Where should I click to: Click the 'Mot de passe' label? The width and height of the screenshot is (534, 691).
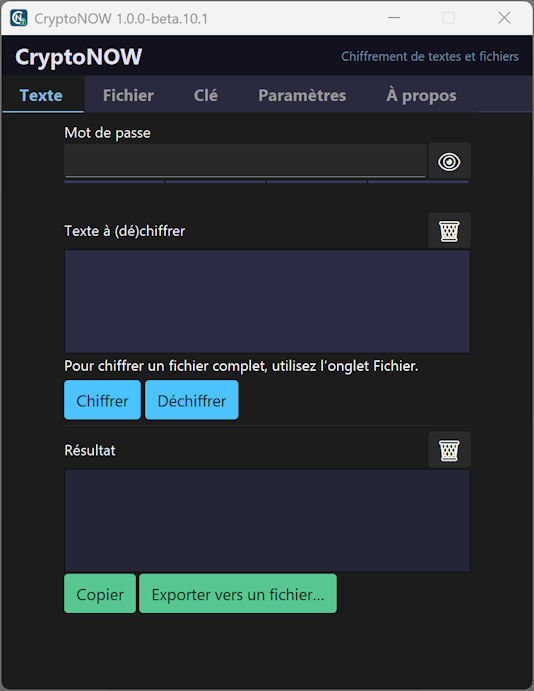(x=108, y=133)
